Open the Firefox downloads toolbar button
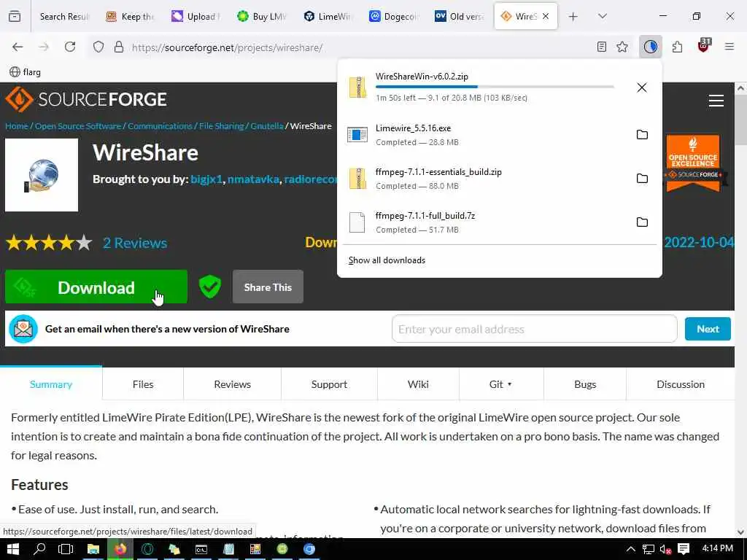747x560 pixels. point(650,47)
